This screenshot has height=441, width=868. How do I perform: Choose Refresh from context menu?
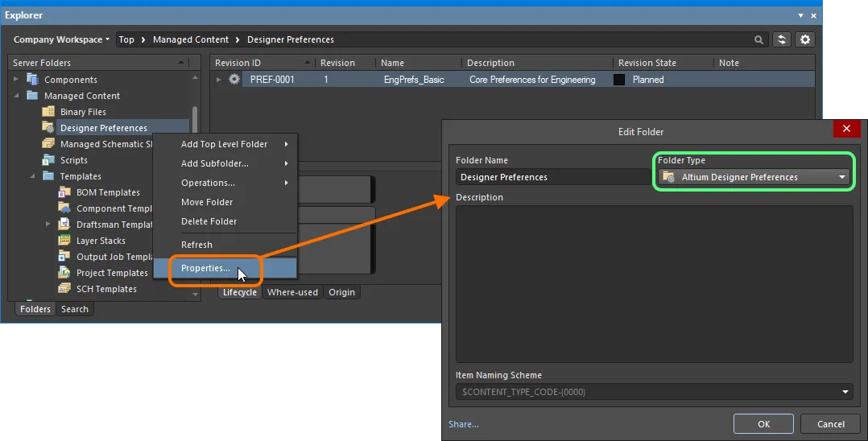point(225,245)
